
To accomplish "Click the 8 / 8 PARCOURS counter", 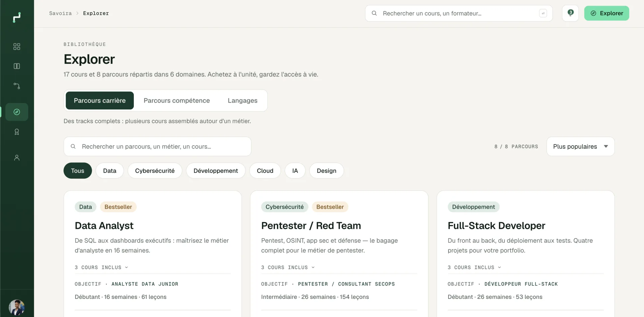I will 516,147.
